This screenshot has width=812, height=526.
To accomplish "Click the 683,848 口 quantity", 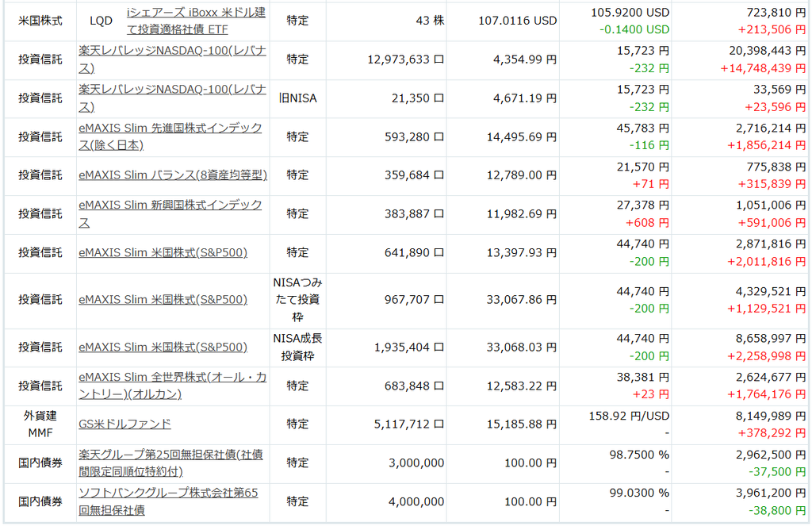I will [x=414, y=386].
